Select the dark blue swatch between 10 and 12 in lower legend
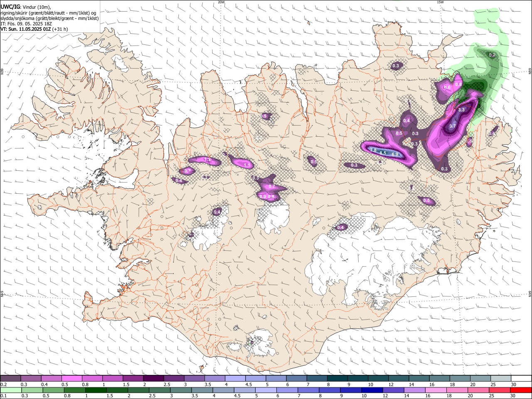The width and height of the screenshot is (532, 399). click(x=372, y=390)
